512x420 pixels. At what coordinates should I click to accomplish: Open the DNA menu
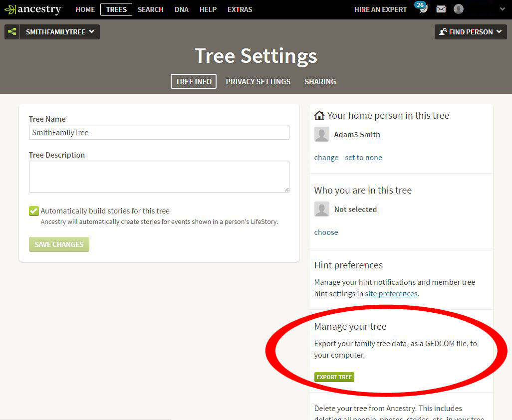point(182,9)
